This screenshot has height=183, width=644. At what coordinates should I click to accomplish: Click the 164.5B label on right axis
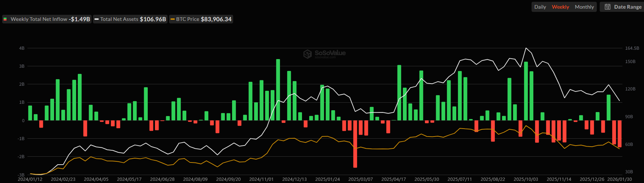(x=632, y=48)
